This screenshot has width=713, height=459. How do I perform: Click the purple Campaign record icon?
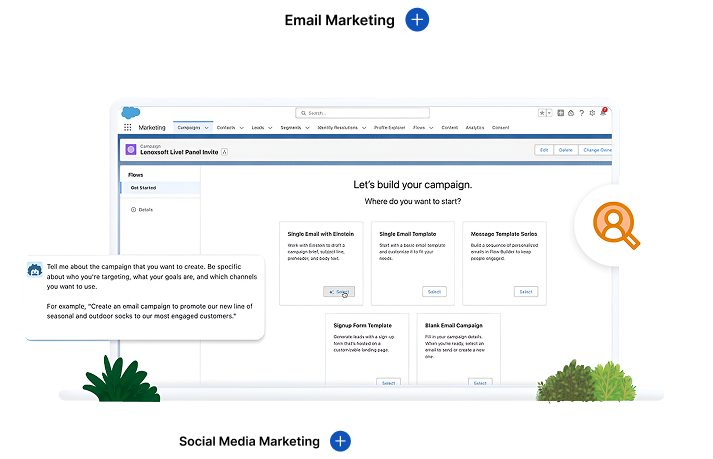pyautogui.click(x=131, y=149)
